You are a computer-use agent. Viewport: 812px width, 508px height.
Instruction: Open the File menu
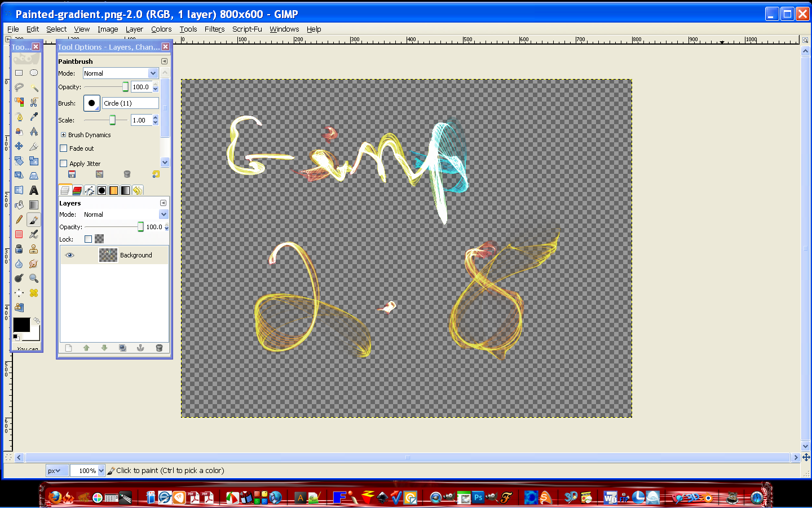[x=13, y=29]
